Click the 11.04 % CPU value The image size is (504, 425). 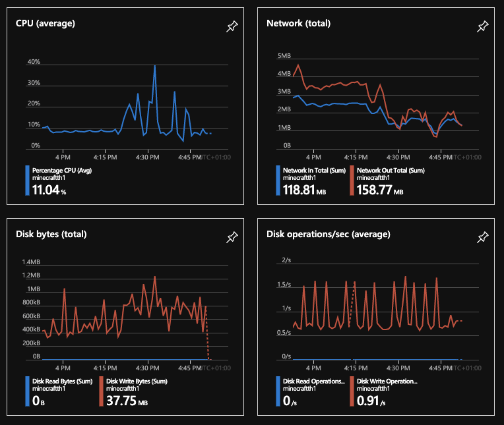[x=49, y=190]
